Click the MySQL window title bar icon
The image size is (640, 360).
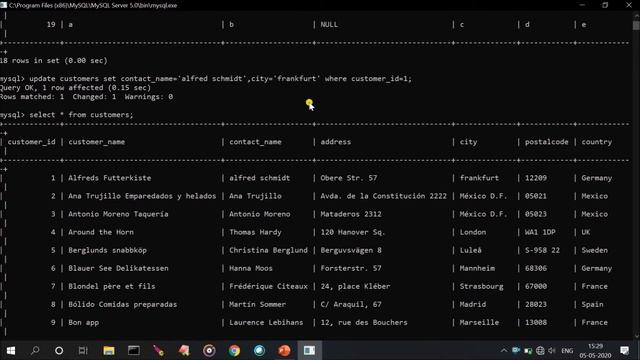point(4,5)
